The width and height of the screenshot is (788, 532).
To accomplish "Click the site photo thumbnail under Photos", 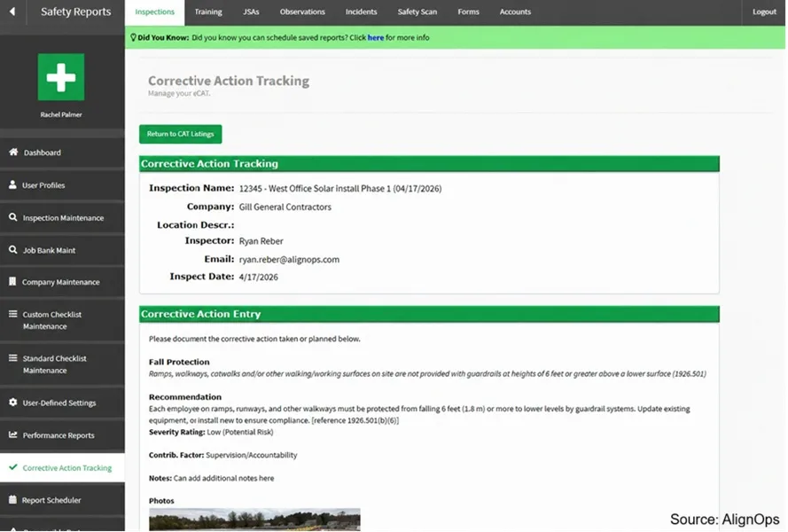I will click(254, 520).
